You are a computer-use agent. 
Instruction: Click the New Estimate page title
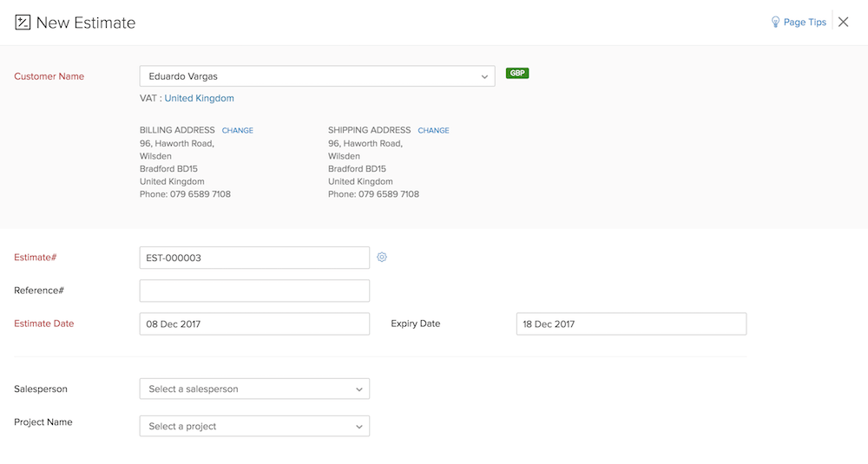point(86,23)
